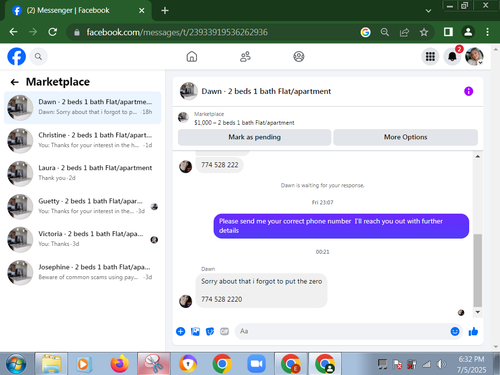Viewport: 500px width, 375px height.
Task: Click the chat scrollbar thumb
Action: point(478,270)
